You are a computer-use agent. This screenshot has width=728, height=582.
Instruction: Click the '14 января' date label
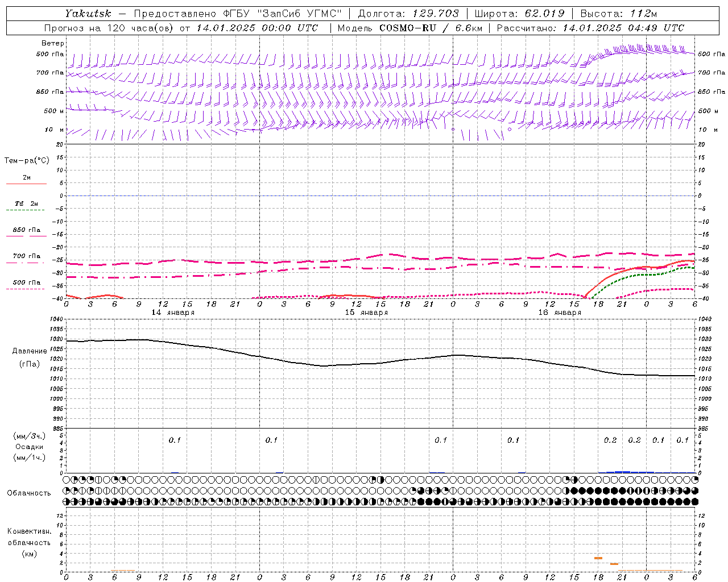(173, 313)
